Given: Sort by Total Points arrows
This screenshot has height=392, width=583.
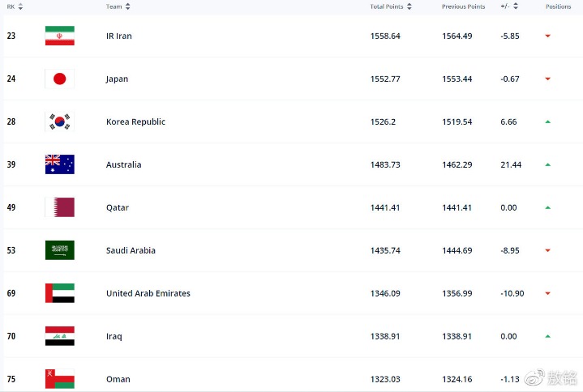Looking at the screenshot, I should 409,6.
